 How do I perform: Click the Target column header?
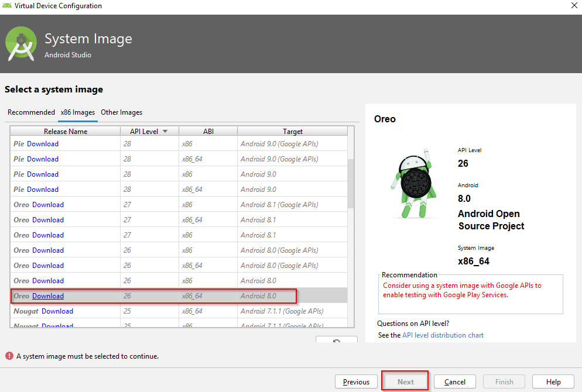(x=293, y=131)
